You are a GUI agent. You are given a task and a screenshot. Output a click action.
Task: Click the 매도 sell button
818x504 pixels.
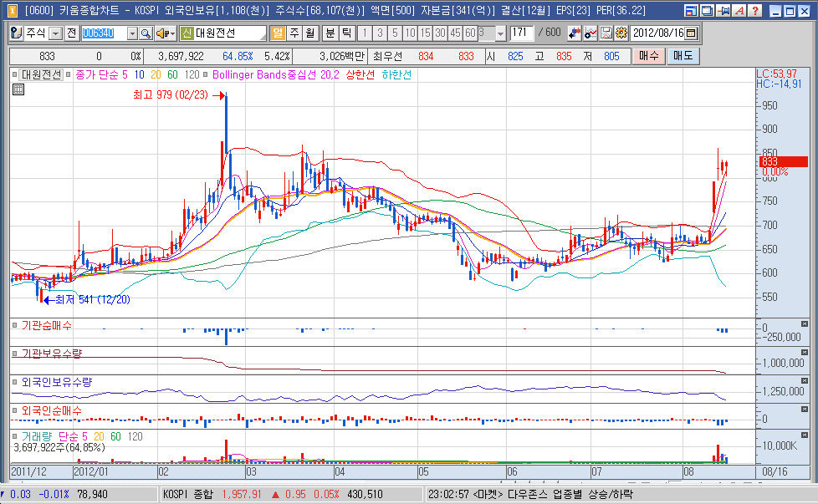pos(683,56)
